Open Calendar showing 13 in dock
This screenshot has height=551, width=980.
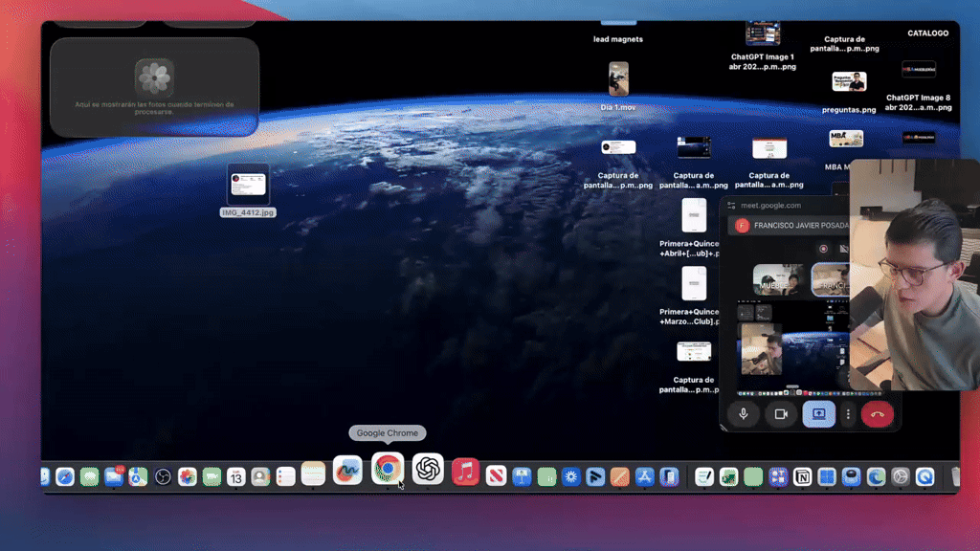[236, 476]
